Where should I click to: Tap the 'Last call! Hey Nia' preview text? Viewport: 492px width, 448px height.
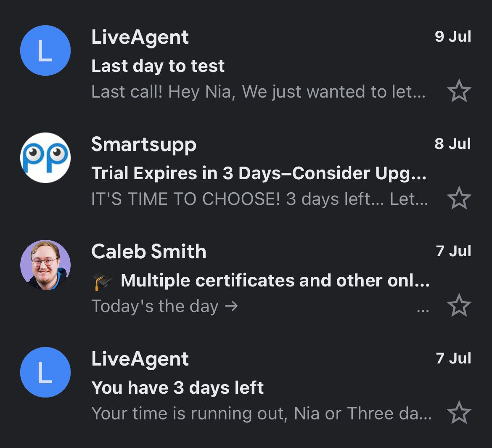point(258,92)
